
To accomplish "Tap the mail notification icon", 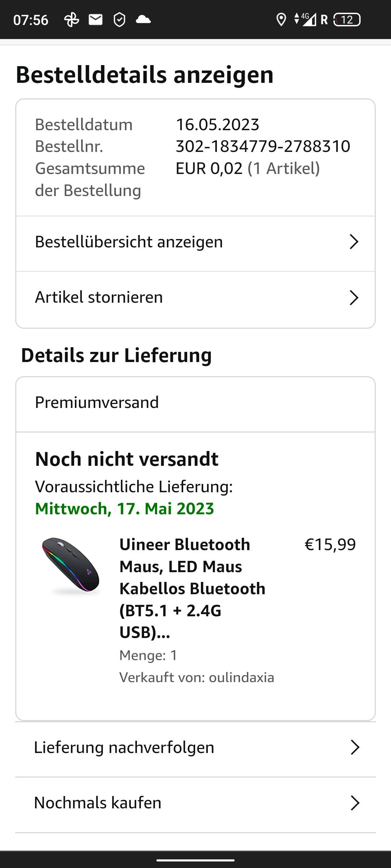I will [96, 20].
